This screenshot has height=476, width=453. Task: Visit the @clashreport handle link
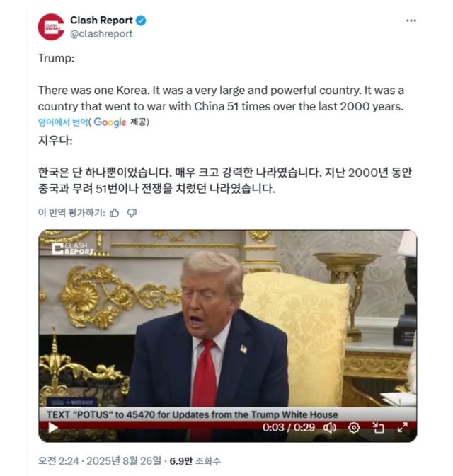click(101, 34)
